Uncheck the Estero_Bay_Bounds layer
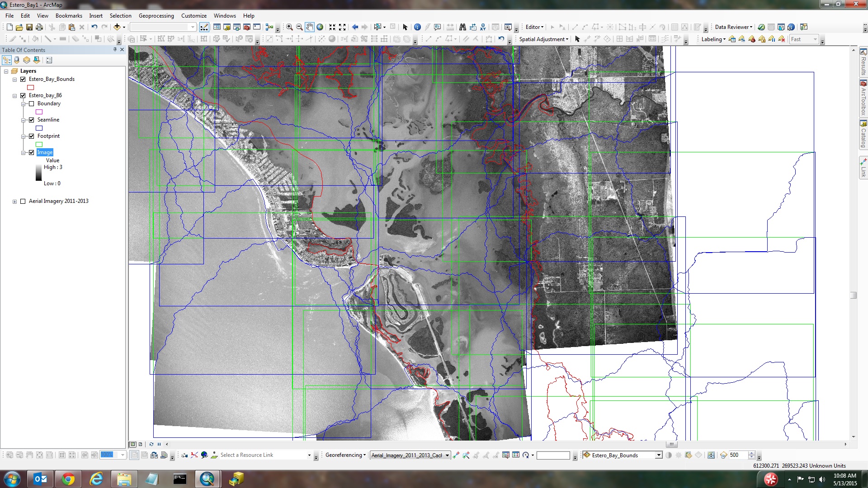Image resolution: width=868 pixels, height=488 pixels. [x=23, y=79]
